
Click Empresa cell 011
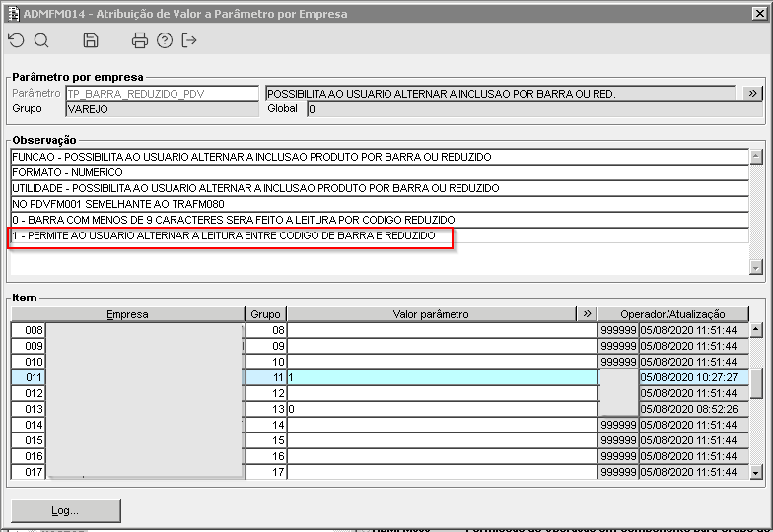pyautogui.click(x=28, y=377)
